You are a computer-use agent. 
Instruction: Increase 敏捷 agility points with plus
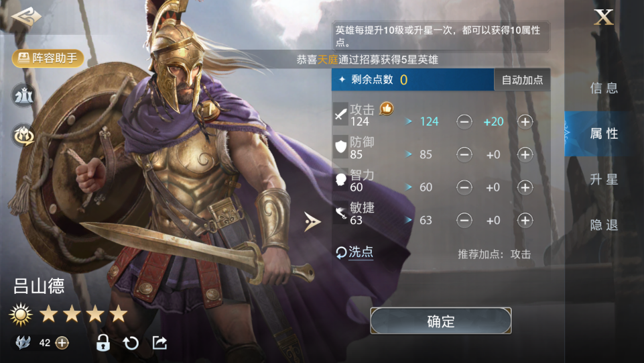(x=525, y=220)
